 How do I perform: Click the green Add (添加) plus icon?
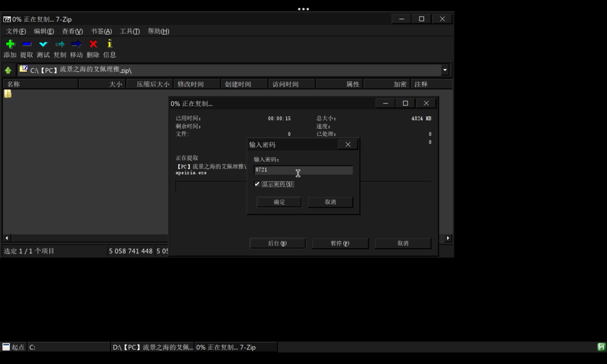tap(10, 44)
